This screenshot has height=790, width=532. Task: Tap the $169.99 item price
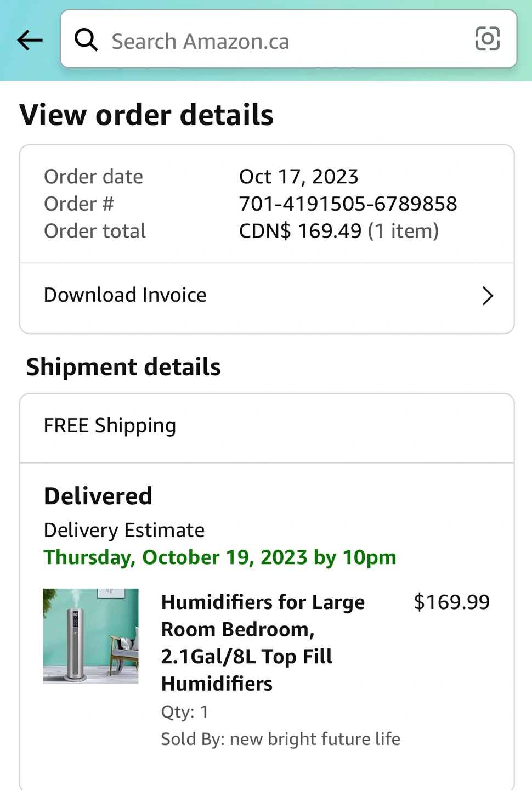(451, 602)
